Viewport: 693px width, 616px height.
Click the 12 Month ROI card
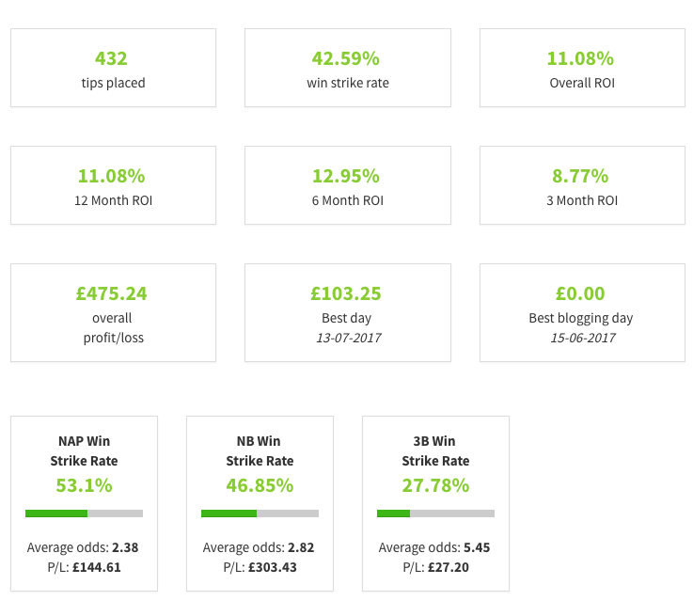click(113, 185)
